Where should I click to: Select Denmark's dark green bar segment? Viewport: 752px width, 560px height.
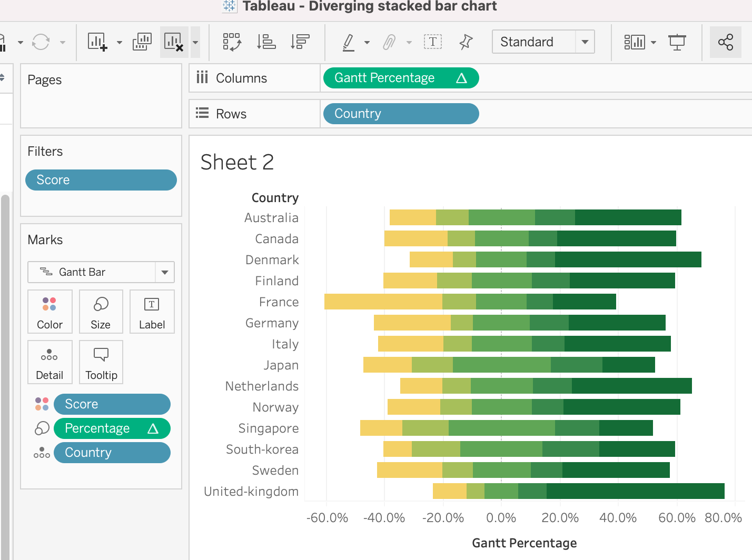point(628,259)
